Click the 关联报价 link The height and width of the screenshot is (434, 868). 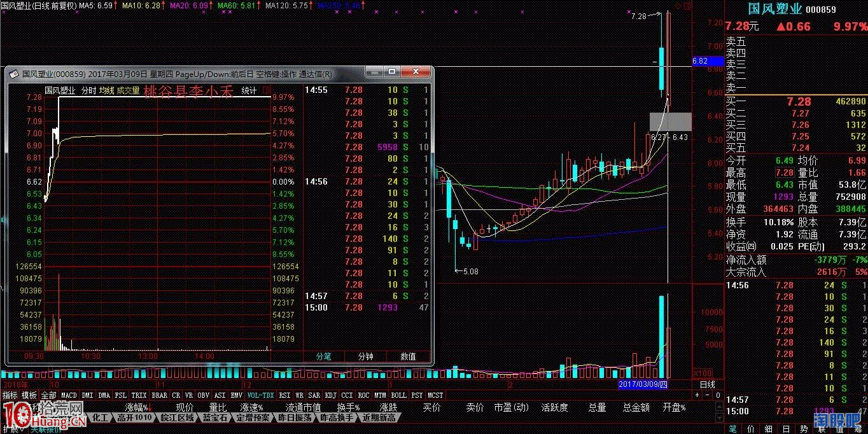click(x=46, y=430)
